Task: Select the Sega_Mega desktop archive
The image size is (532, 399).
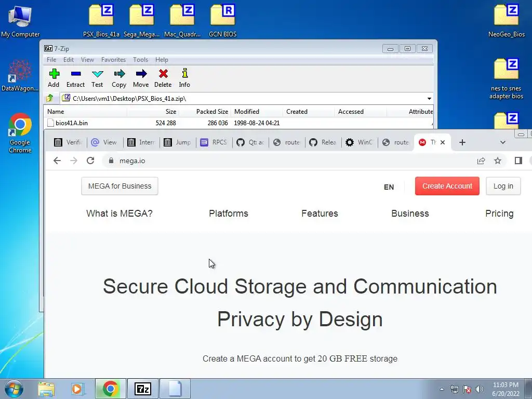Action: pos(141,21)
